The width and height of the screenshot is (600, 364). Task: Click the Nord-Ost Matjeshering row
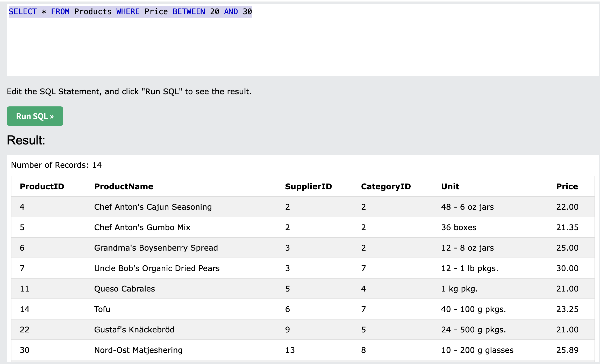click(138, 350)
